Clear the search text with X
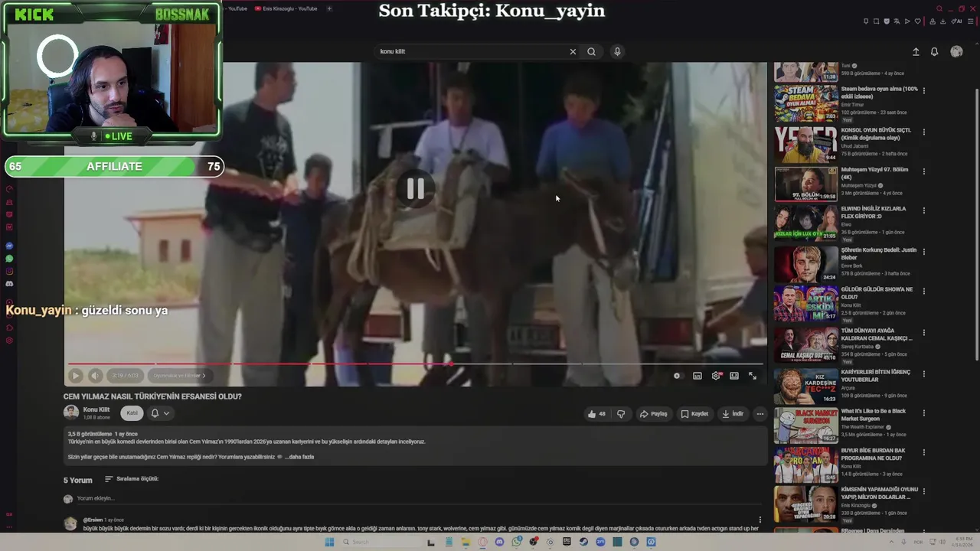This screenshot has height=551, width=980. click(x=573, y=51)
